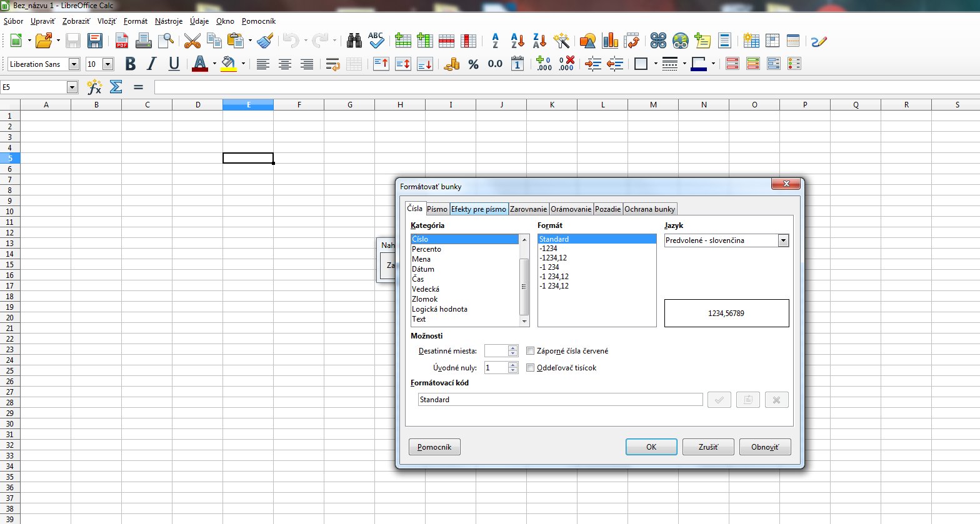Switch to the Ochrana bunky tab
The image size is (980, 524).
[x=650, y=209]
